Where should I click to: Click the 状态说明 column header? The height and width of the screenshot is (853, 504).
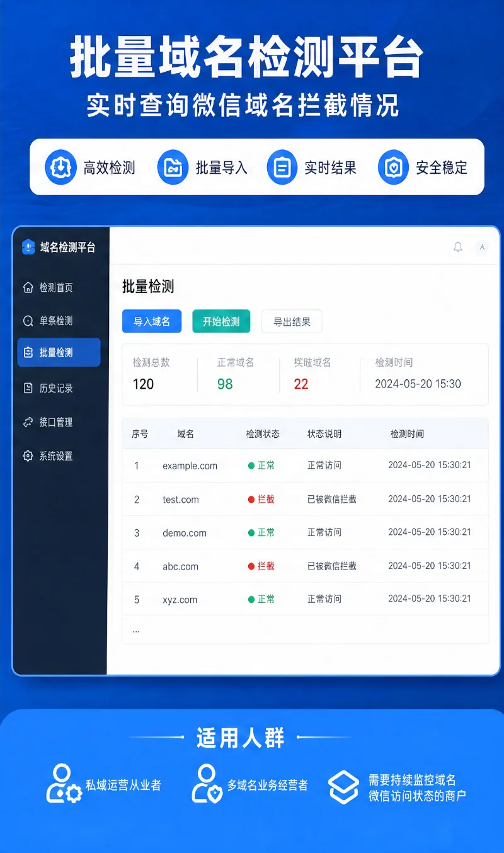[x=324, y=434]
